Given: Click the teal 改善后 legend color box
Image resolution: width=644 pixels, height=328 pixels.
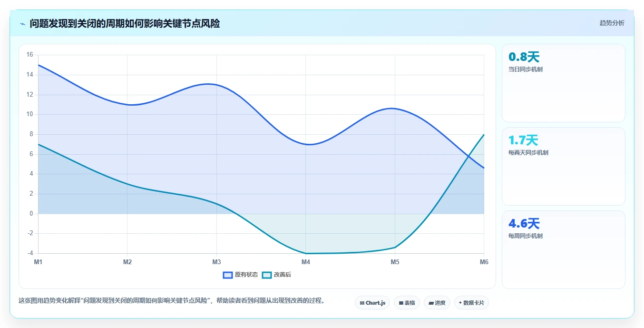Looking at the screenshot, I should [267, 275].
